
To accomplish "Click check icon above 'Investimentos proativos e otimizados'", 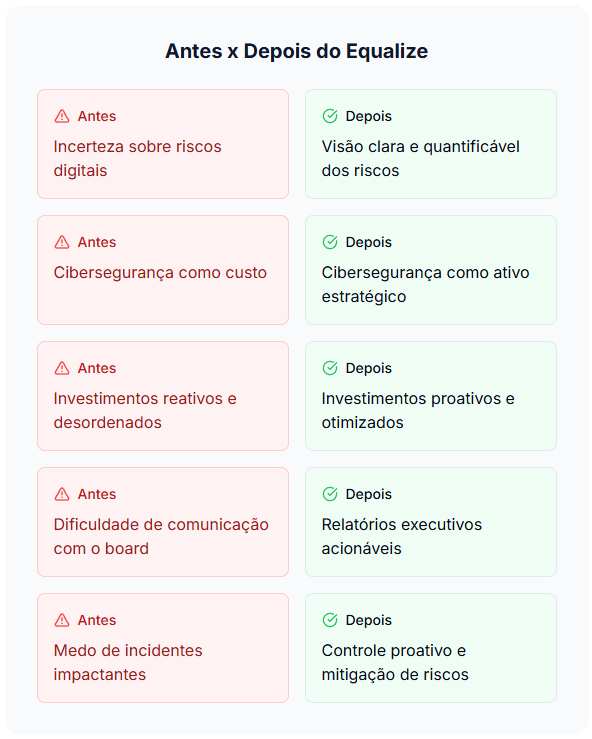I will tap(330, 368).
